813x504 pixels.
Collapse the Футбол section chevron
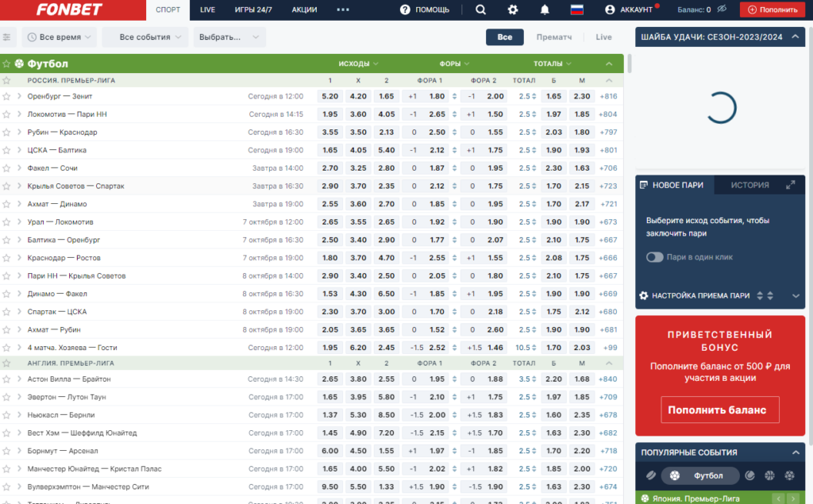pos(609,63)
